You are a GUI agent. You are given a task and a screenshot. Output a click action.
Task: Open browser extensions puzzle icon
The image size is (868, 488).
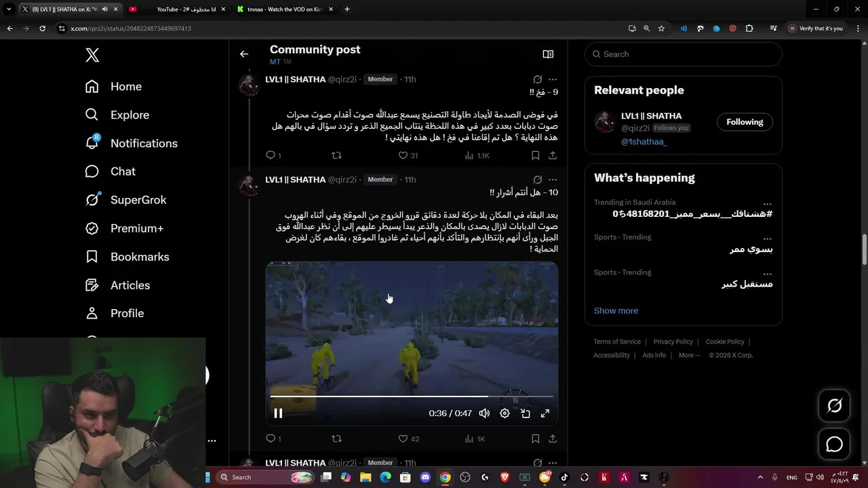point(749,28)
